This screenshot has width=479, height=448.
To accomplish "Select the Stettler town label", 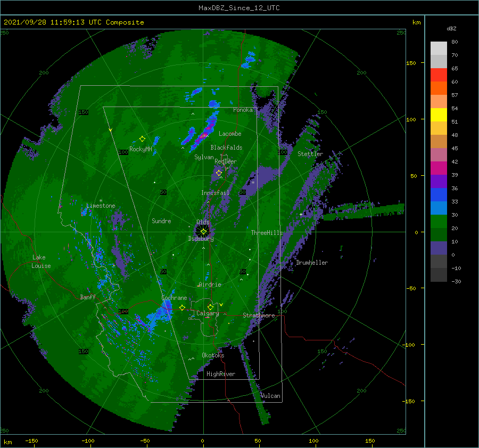I will coord(310,154).
